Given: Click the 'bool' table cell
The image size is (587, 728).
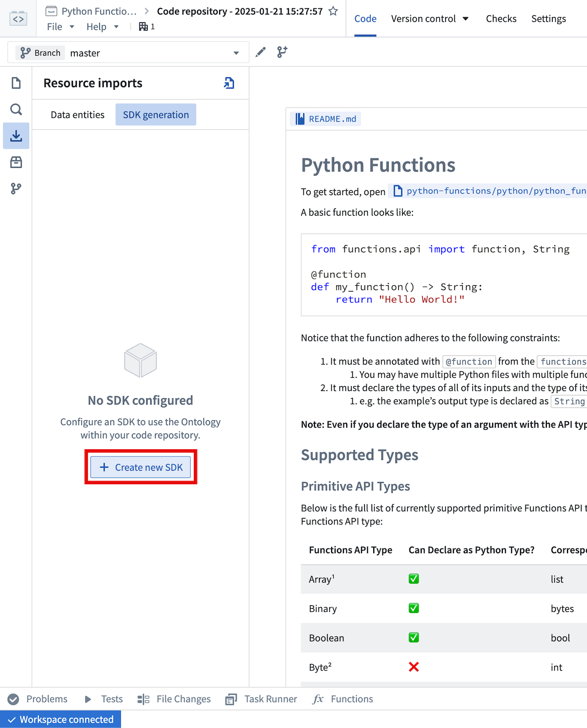Looking at the screenshot, I should 561,638.
